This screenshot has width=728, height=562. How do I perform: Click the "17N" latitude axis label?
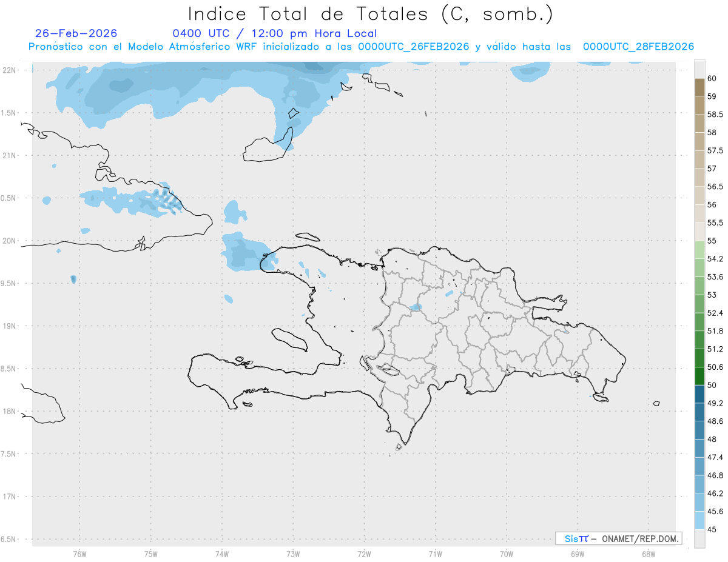coord(9,497)
